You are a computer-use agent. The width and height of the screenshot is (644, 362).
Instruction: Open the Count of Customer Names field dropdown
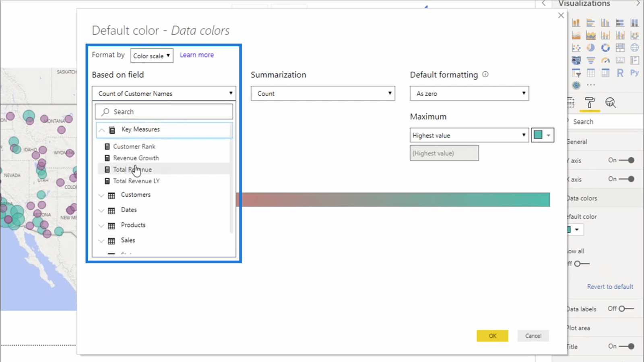coord(164,93)
